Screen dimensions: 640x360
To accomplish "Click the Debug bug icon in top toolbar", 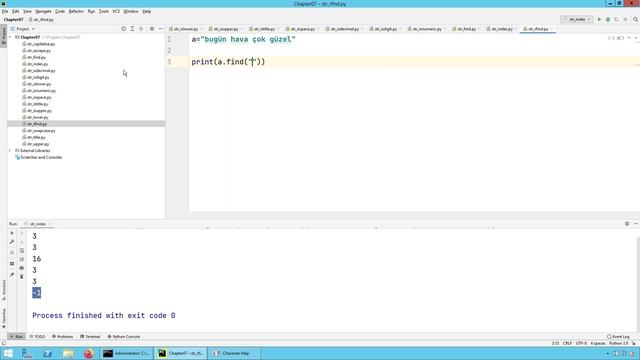I will pos(608,19).
